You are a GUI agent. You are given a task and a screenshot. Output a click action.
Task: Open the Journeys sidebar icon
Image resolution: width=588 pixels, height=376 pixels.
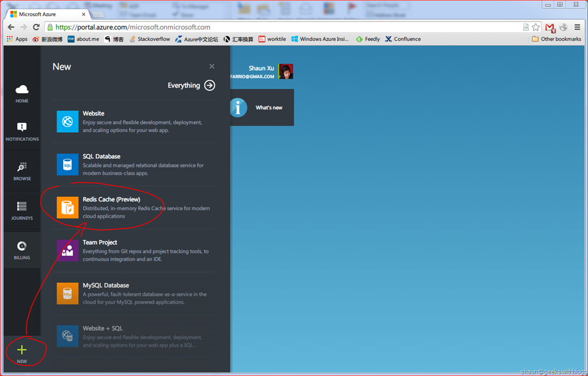click(22, 206)
